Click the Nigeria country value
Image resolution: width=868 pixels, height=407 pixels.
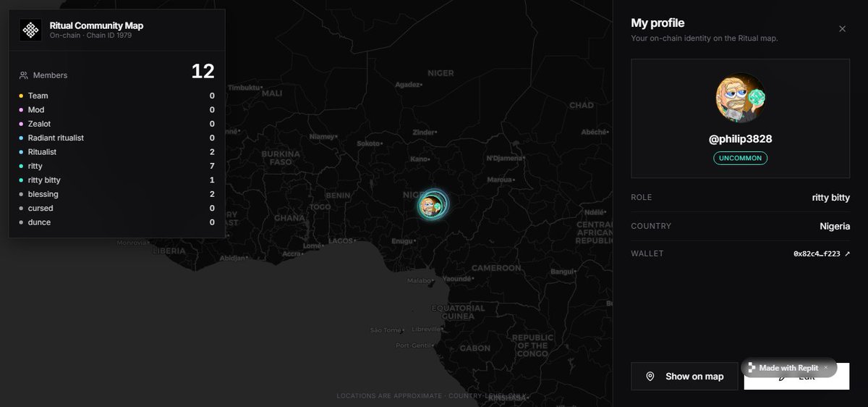pos(835,226)
